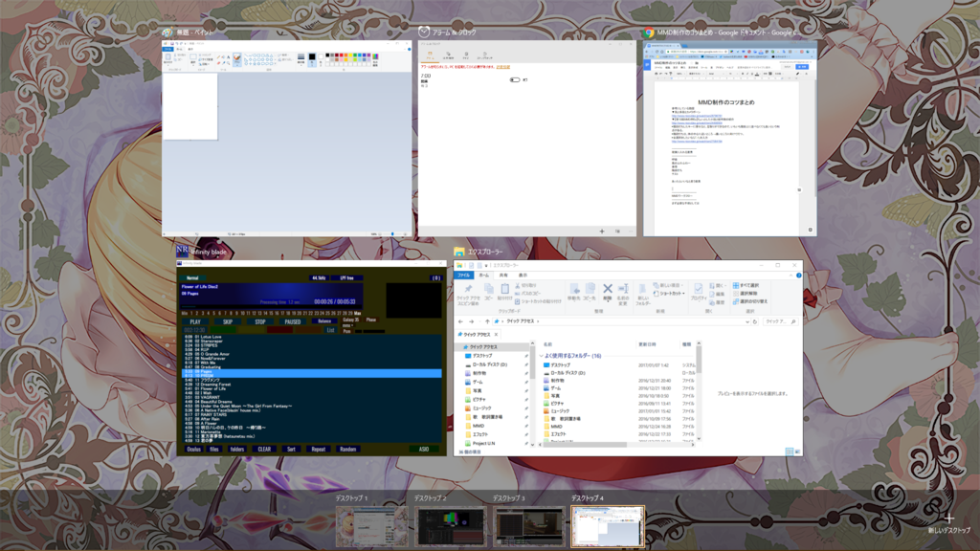
Task: Open World Clock tab in Alarms window
Action: pos(448,55)
